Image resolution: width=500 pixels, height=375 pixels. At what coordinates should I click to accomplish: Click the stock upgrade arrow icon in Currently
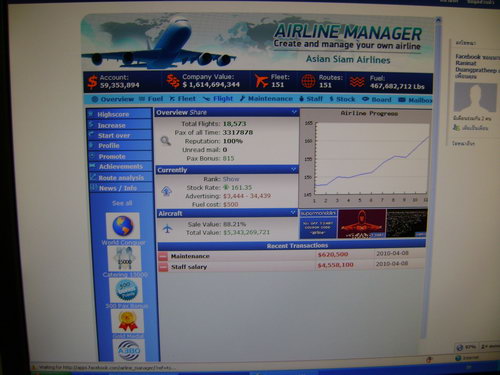coord(166,191)
